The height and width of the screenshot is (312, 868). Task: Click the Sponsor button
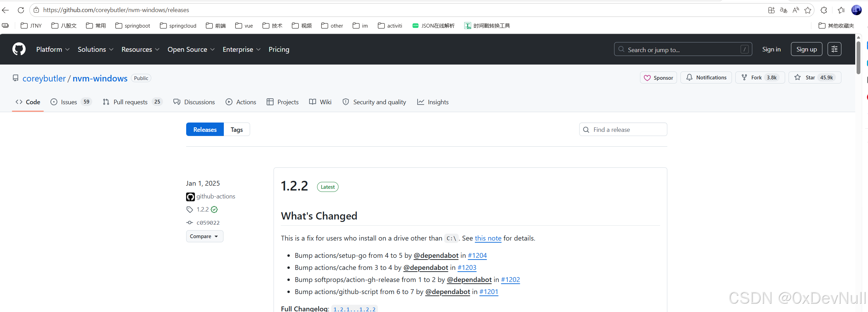[x=658, y=78]
